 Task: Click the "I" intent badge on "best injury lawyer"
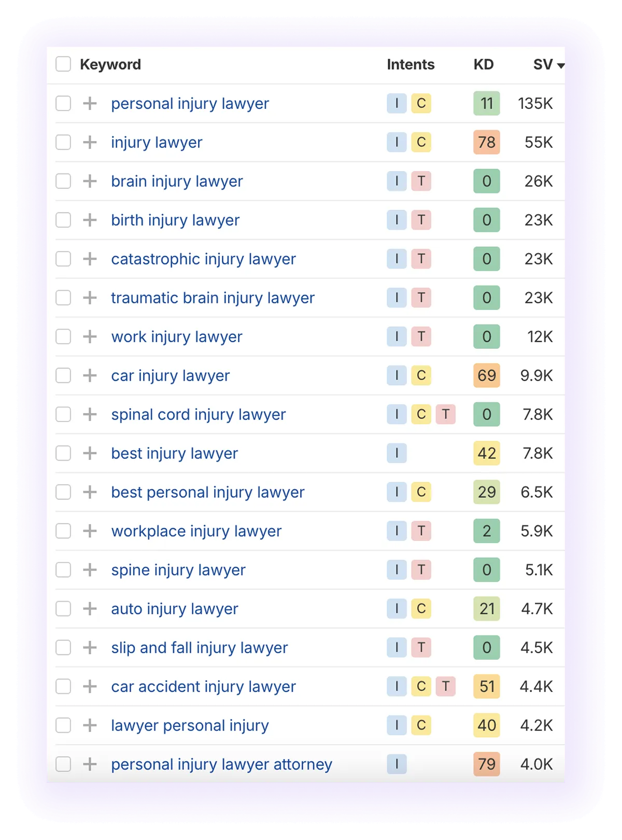[397, 453]
